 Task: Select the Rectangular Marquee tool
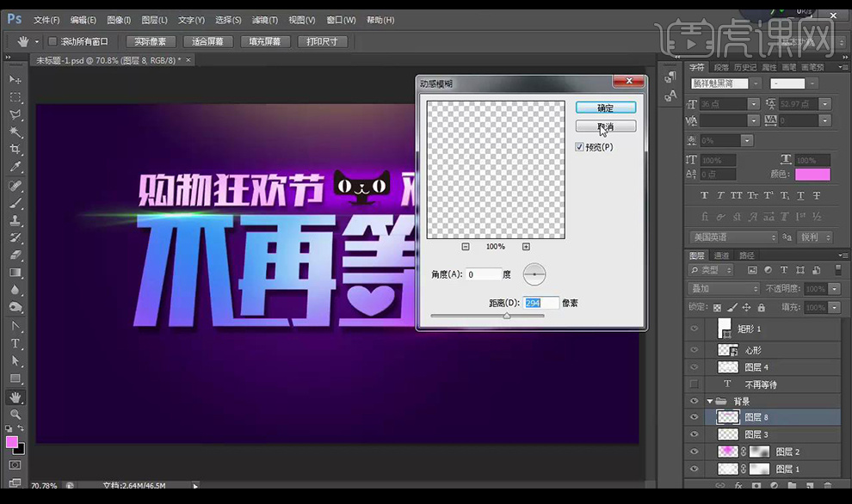pos(15,97)
